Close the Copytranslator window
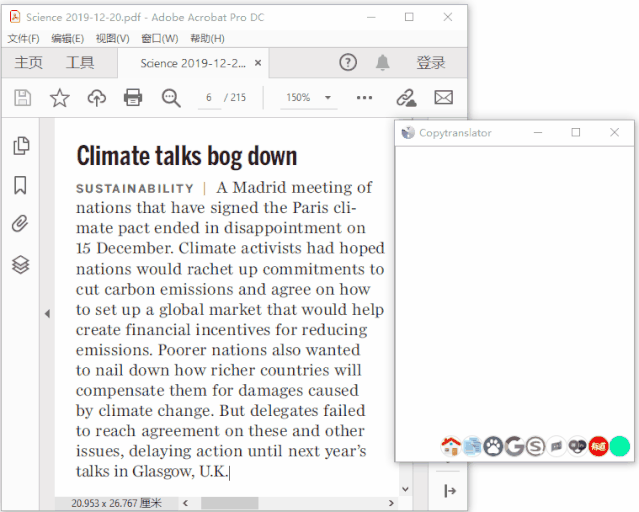Image resolution: width=639 pixels, height=512 pixels. (x=615, y=132)
